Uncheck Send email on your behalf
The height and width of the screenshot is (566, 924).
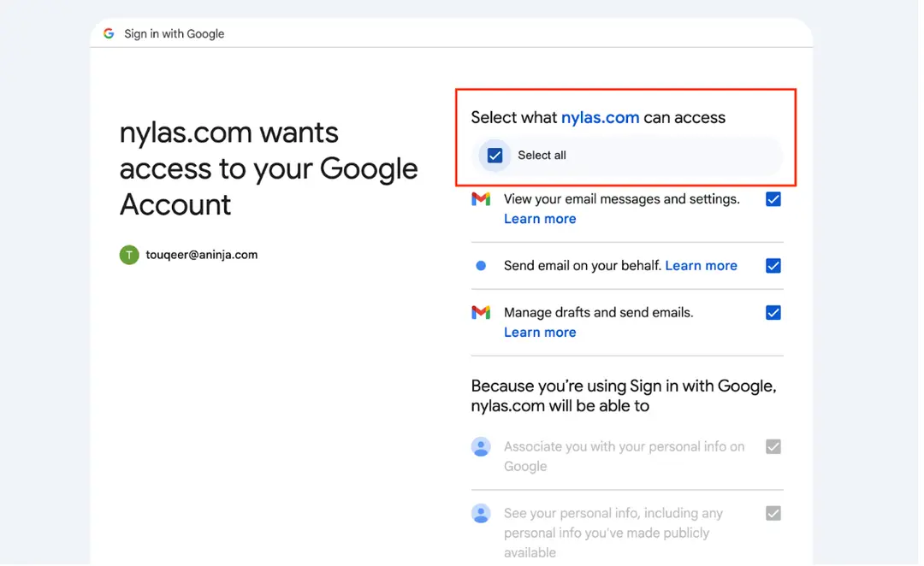[x=773, y=266]
